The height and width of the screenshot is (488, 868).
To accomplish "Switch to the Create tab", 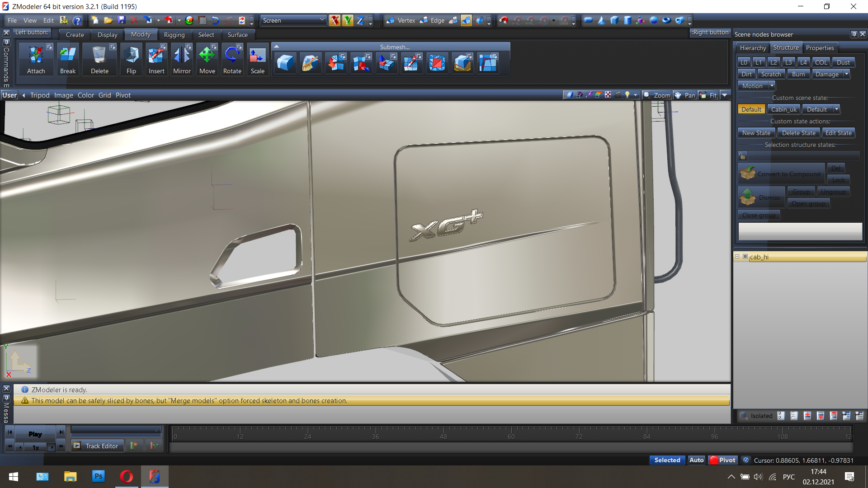I will (x=75, y=35).
